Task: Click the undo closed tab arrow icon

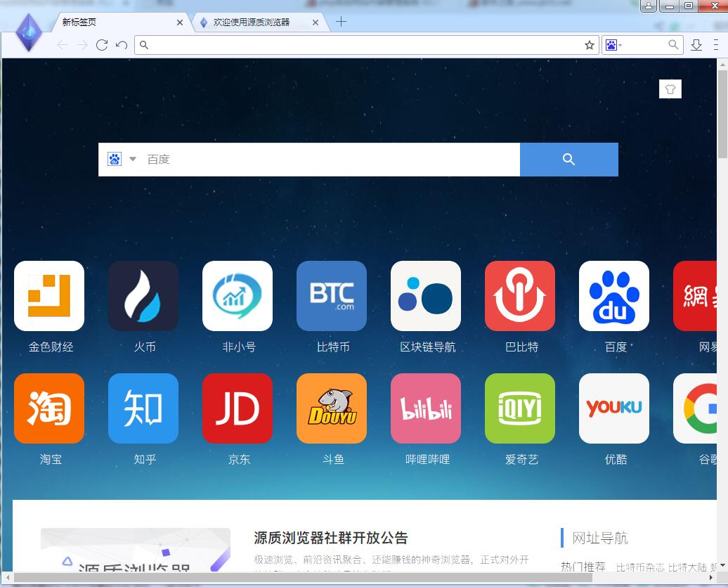Action: point(122,45)
